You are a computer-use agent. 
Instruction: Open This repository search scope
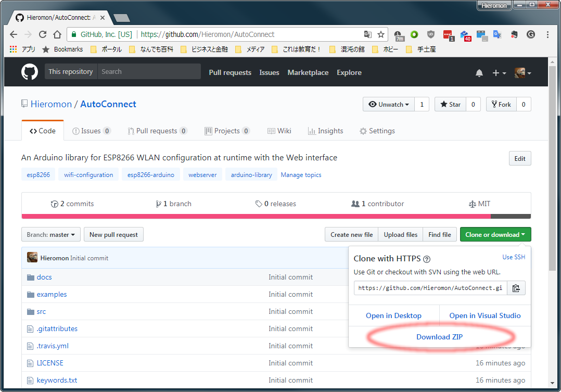pyautogui.click(x=71, y=72)
